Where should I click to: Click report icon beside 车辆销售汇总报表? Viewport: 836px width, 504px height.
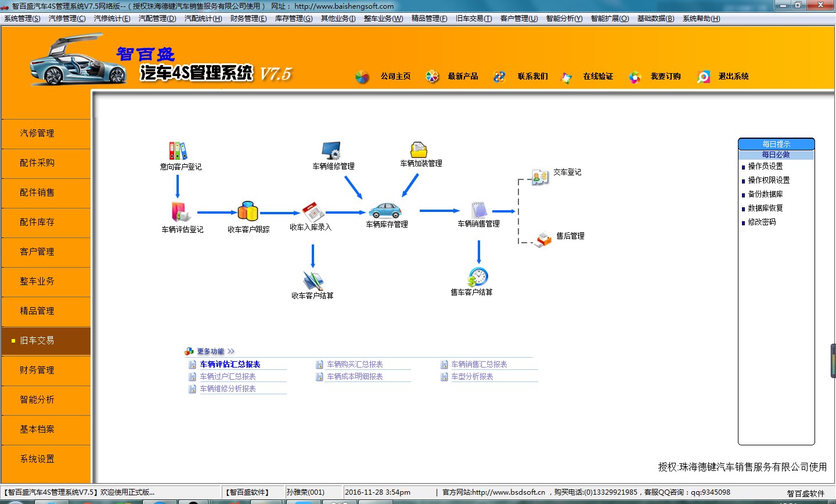point(444,365)
